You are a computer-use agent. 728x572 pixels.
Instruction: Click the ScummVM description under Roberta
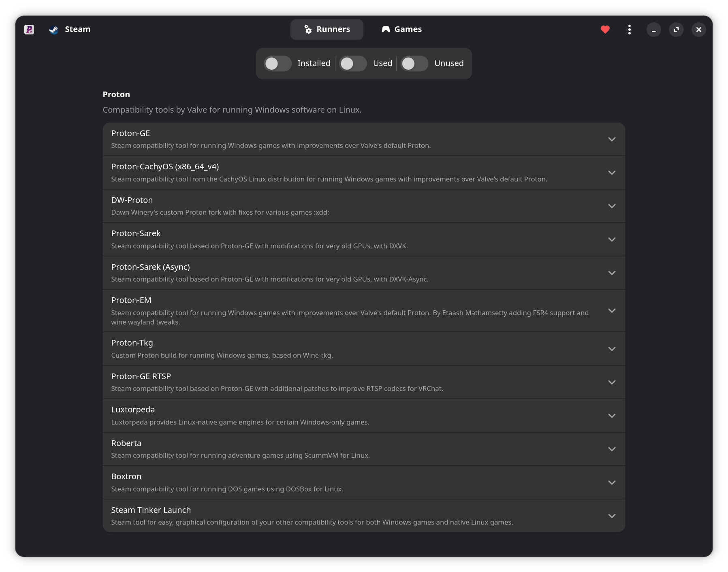pyautogui.click(x=240, y=455)
